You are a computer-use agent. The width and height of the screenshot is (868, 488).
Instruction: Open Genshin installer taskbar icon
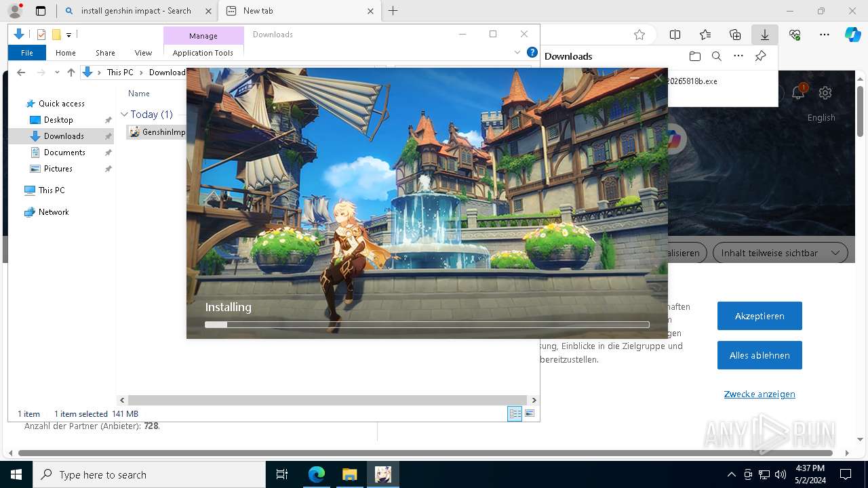tap(383, 474)
